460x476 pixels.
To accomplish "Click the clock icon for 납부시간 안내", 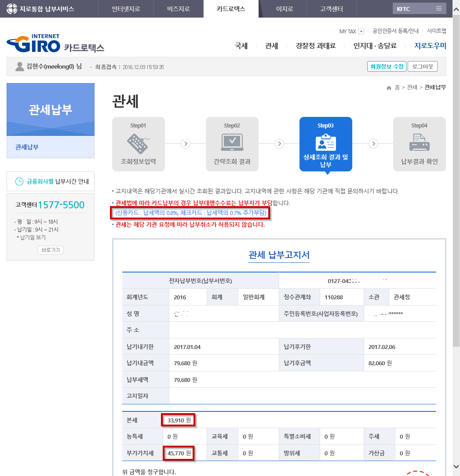I will click(x=19, y=182).
